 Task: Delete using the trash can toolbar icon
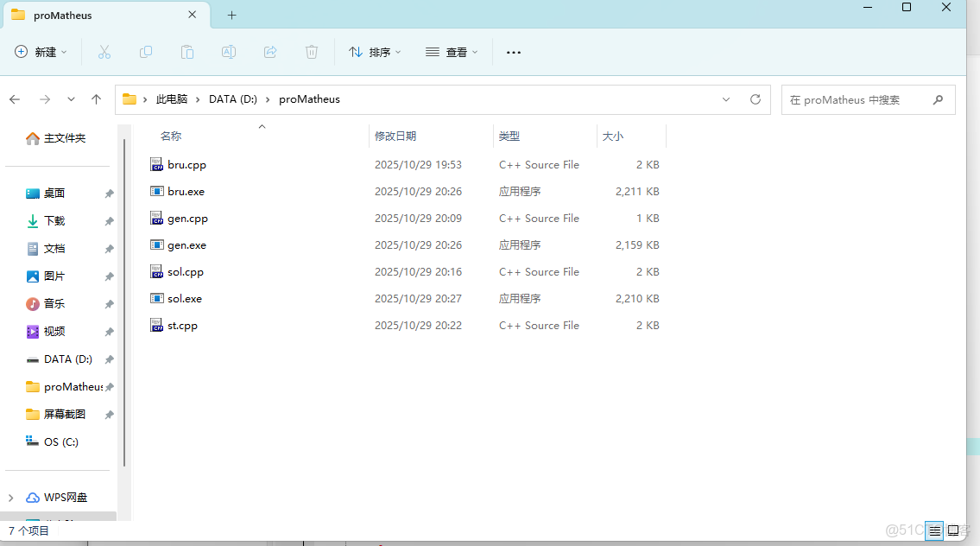312,52
